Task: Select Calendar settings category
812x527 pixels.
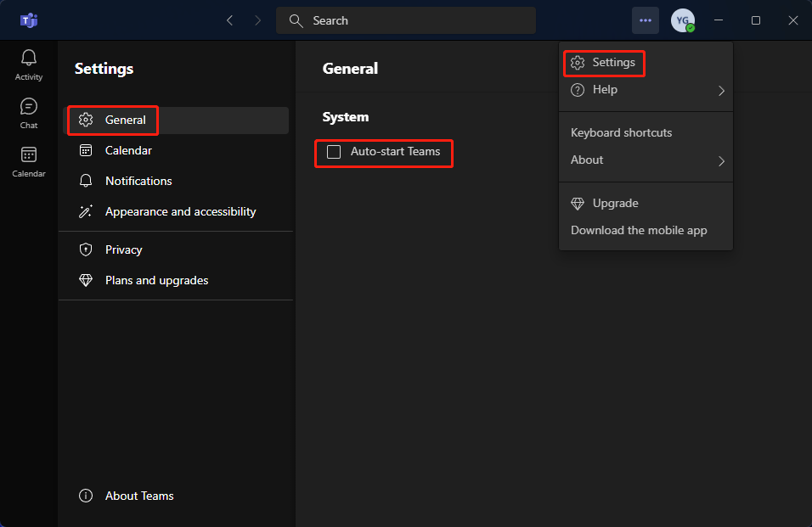Action: [176, 150]
